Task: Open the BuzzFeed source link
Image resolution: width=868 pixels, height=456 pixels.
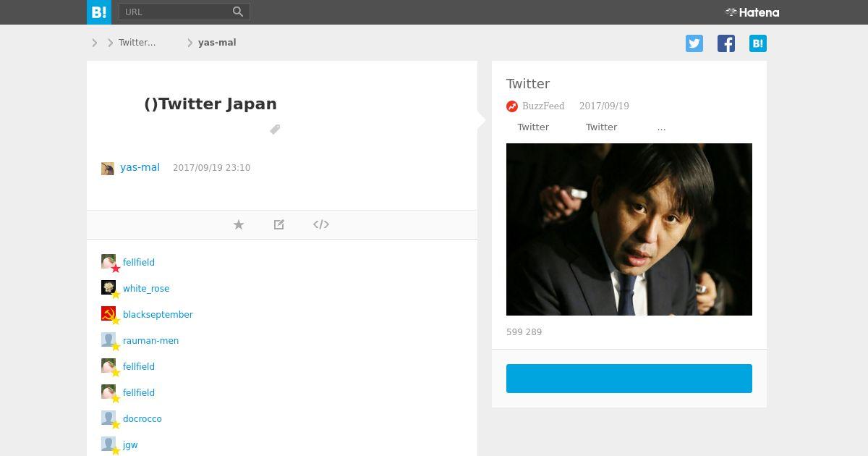Action: pos(543,106)
